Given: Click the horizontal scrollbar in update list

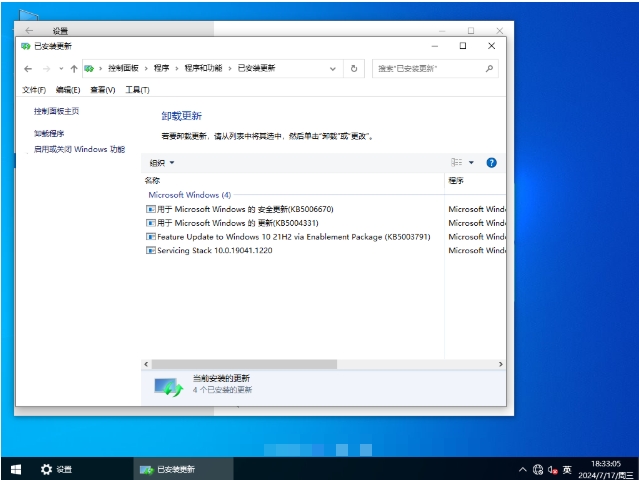Looking at the screenshot, I should (240, 364).
